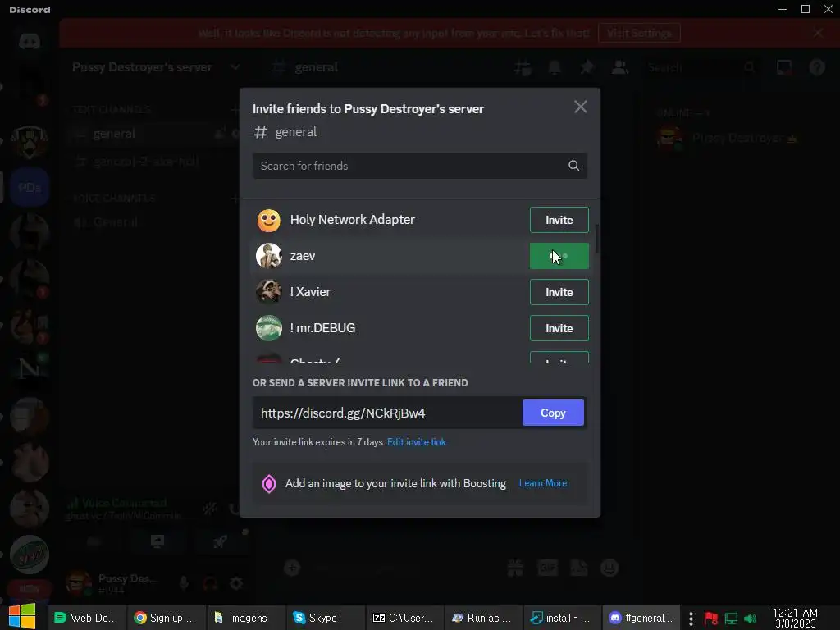
Task: Select the invite URL text field
Action: coord(387,413)
